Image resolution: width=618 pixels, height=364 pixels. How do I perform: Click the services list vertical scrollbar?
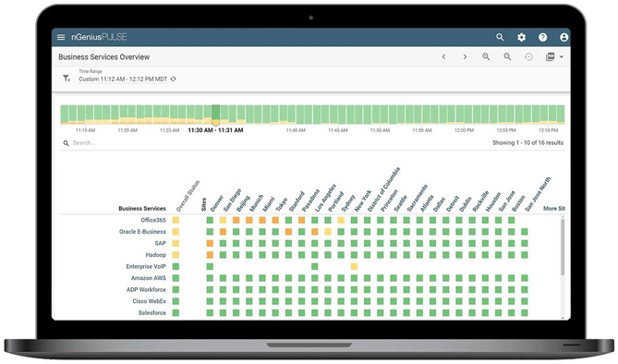(x=563, y=247)
